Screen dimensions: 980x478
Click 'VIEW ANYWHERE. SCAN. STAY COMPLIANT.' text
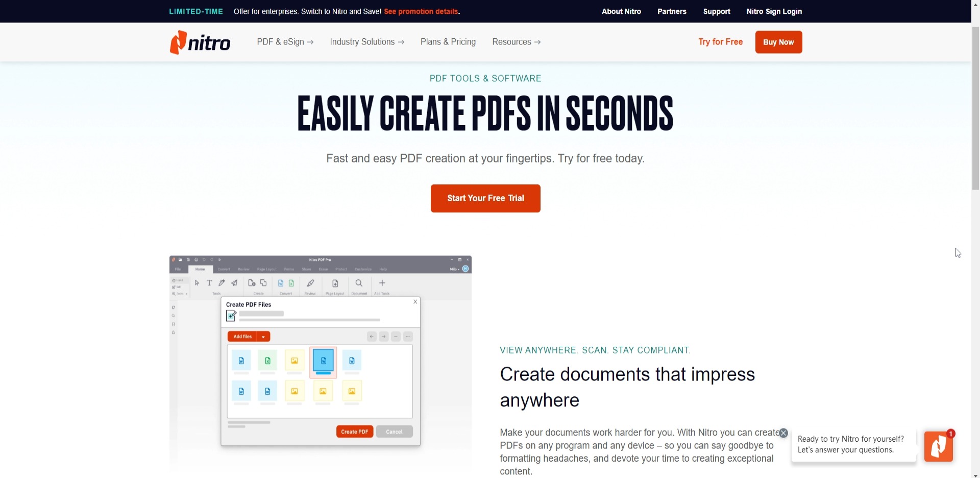[x=595, y=350]
